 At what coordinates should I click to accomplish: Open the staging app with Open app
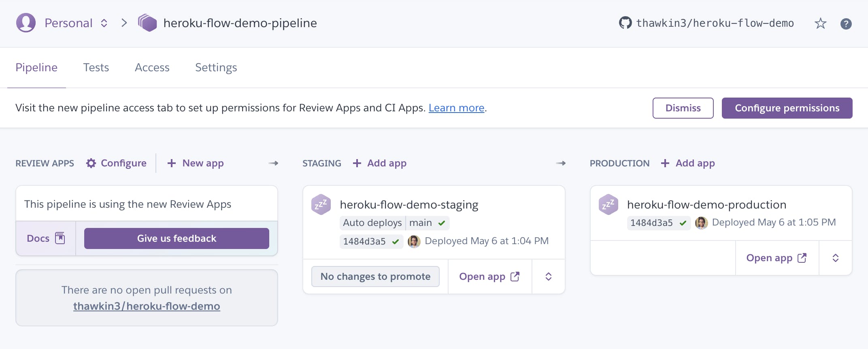coord(489,277)
